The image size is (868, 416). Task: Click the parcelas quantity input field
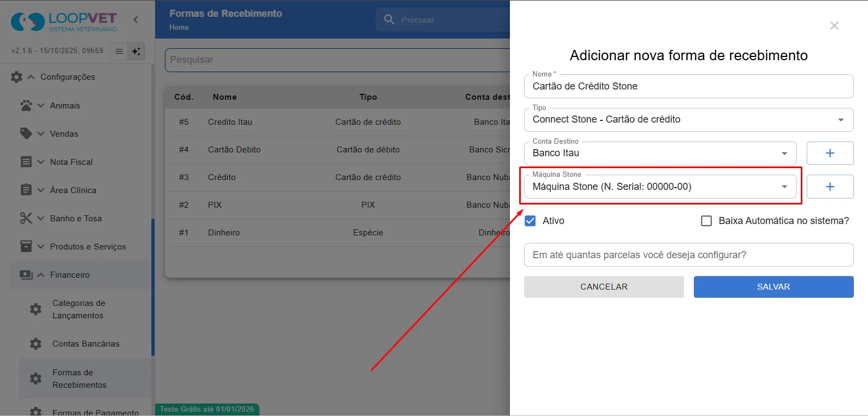(x=688, y=255)
